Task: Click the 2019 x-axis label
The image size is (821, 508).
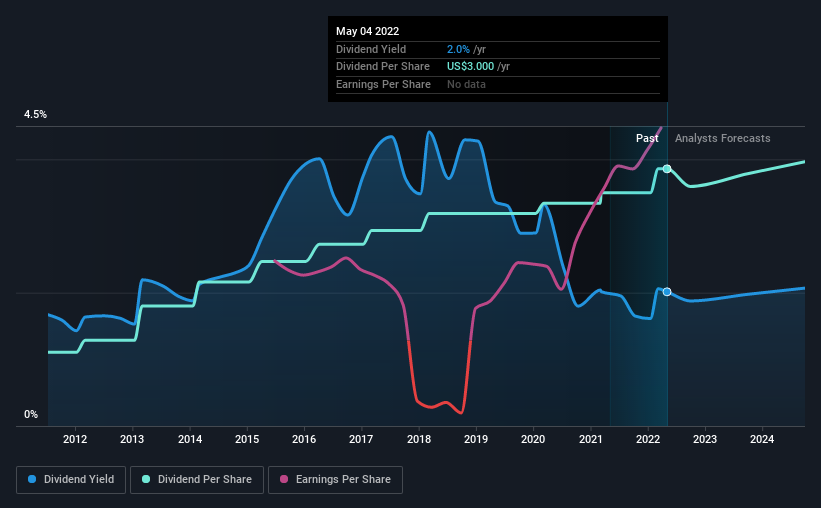Action: [475, 439]
